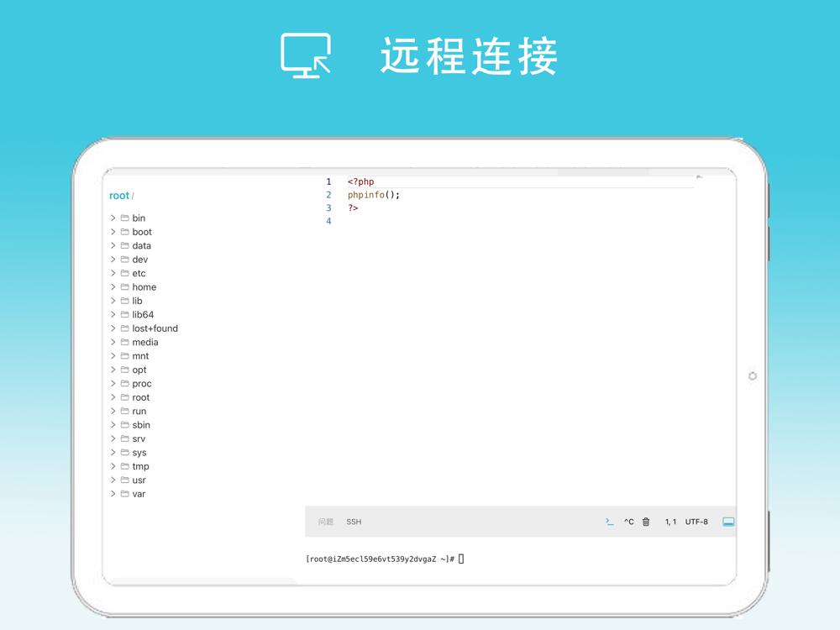This screenshot has height=630, width=840.
Task: Clear terminal with the trash icon
Action: [x=646, y=522]
